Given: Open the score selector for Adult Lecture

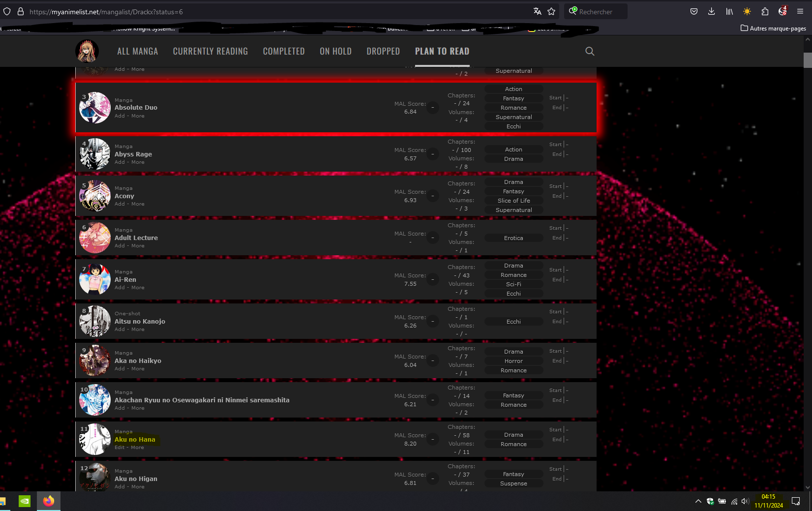Looking at the screenshot, I should [433, 238].
